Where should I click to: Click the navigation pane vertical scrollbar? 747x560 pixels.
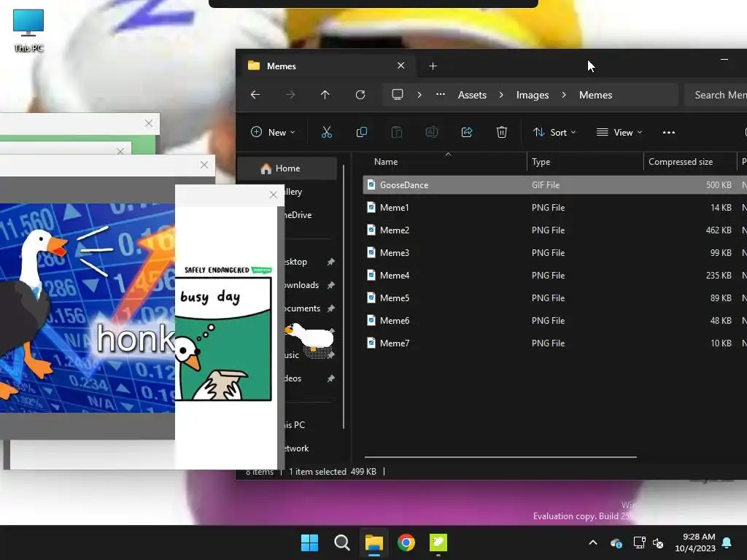pos(344,297)
